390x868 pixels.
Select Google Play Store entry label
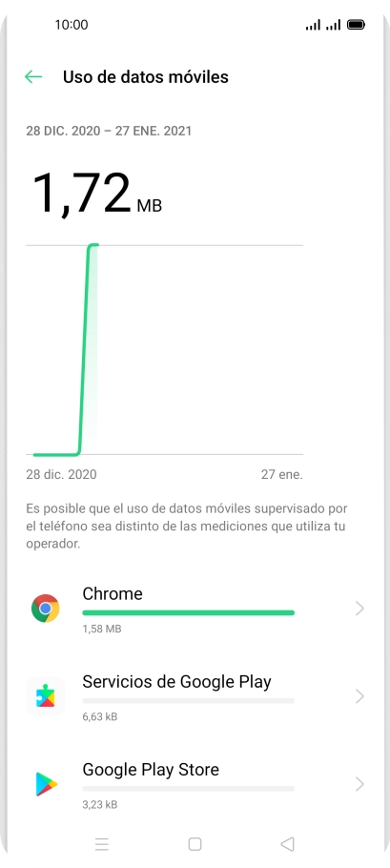point(151,770)
